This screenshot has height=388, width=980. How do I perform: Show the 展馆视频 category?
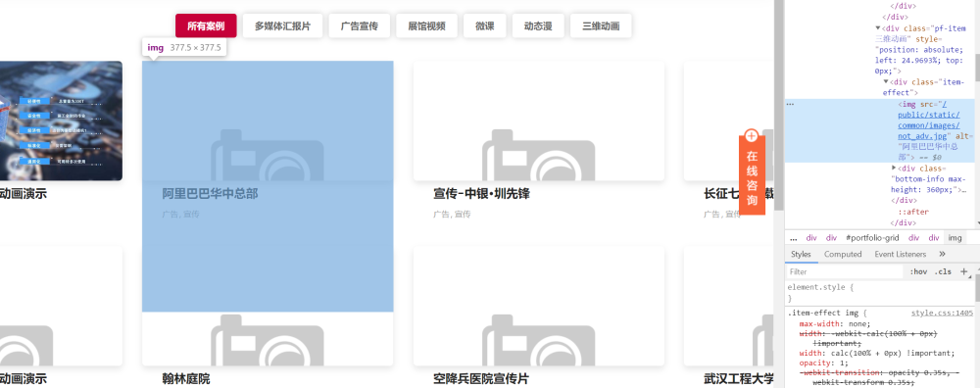[427, 25]
